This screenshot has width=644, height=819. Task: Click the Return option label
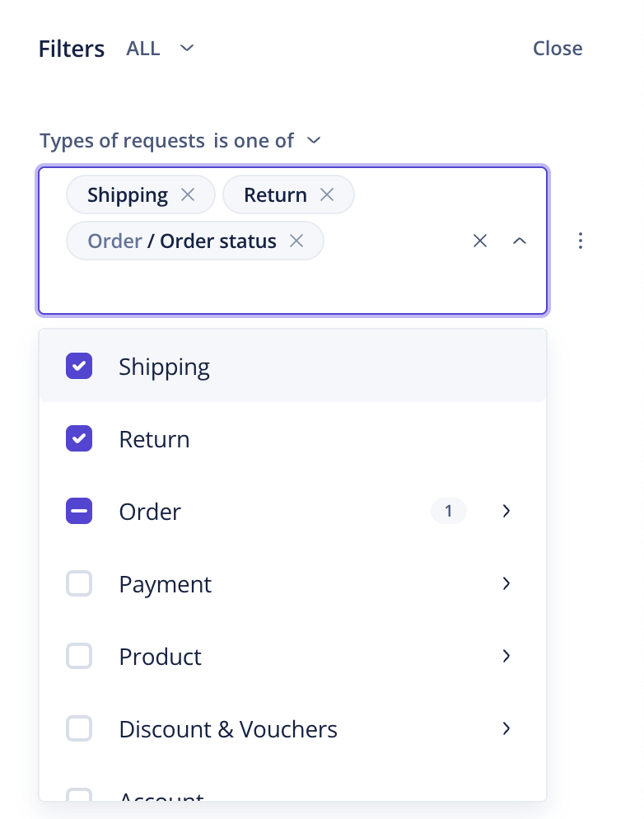(155, 439)
